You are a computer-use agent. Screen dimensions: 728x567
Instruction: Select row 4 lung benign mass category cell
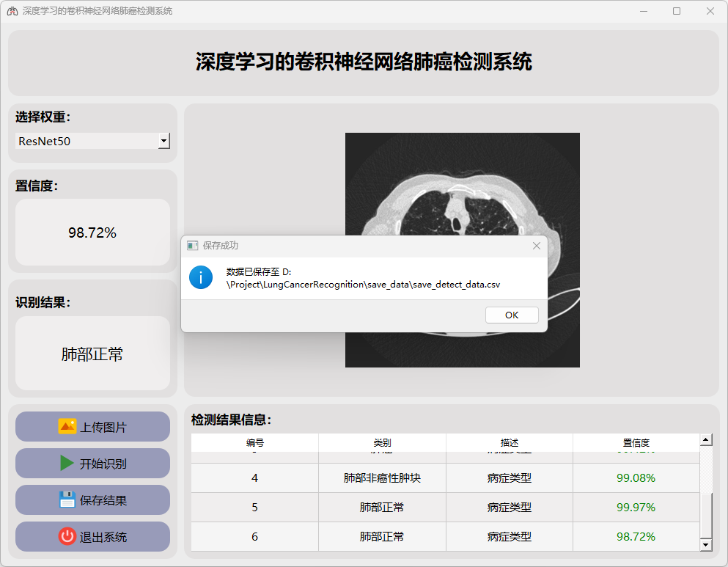click(382, 478)
